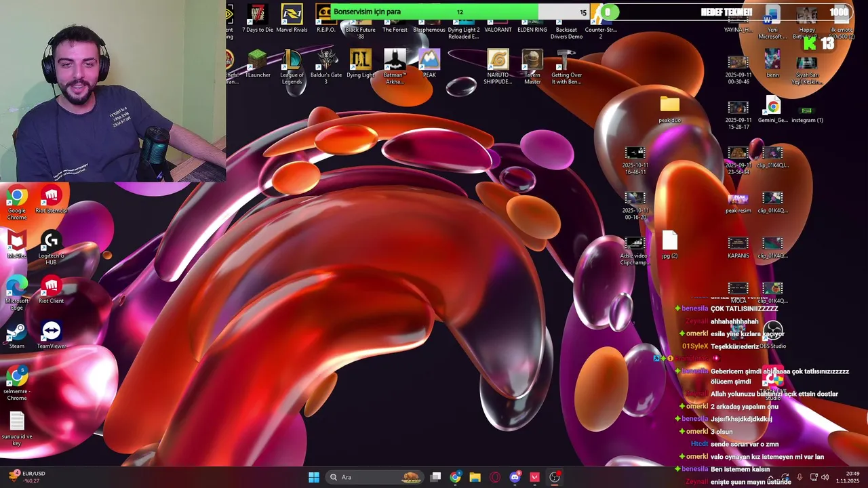Viewport: 868px width, 488px height.
Task: Select the Baldur's Gate 3 shortcut
Action: pos(326,67)
